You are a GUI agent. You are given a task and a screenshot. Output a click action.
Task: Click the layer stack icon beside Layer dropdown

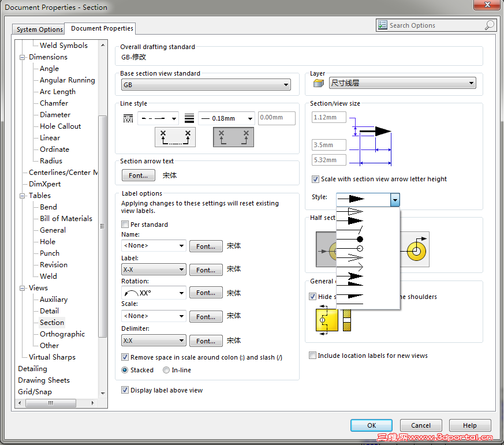pyautogui.click(x=319, y=84)
